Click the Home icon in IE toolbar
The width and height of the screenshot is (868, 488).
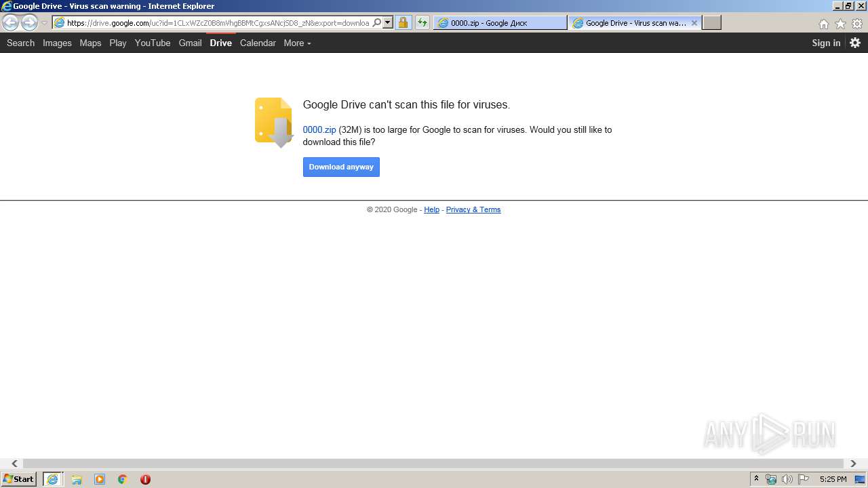[x=823, y=24]
